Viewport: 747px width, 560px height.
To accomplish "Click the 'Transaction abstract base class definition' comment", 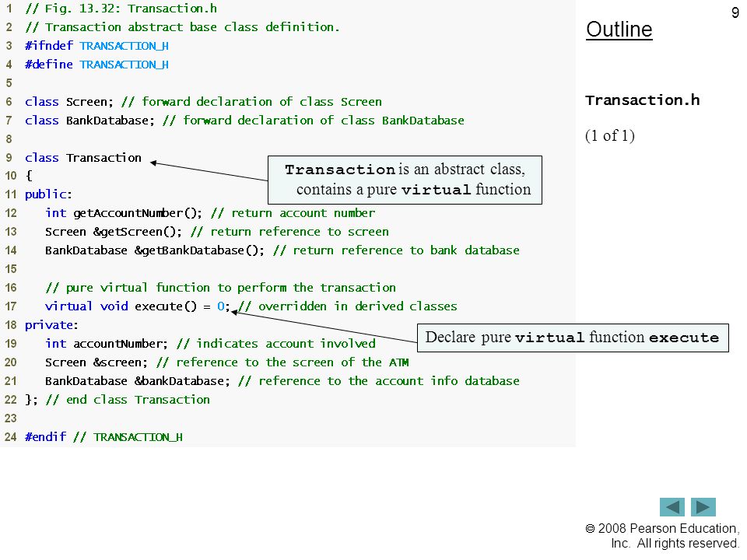I will click(182, 27).
